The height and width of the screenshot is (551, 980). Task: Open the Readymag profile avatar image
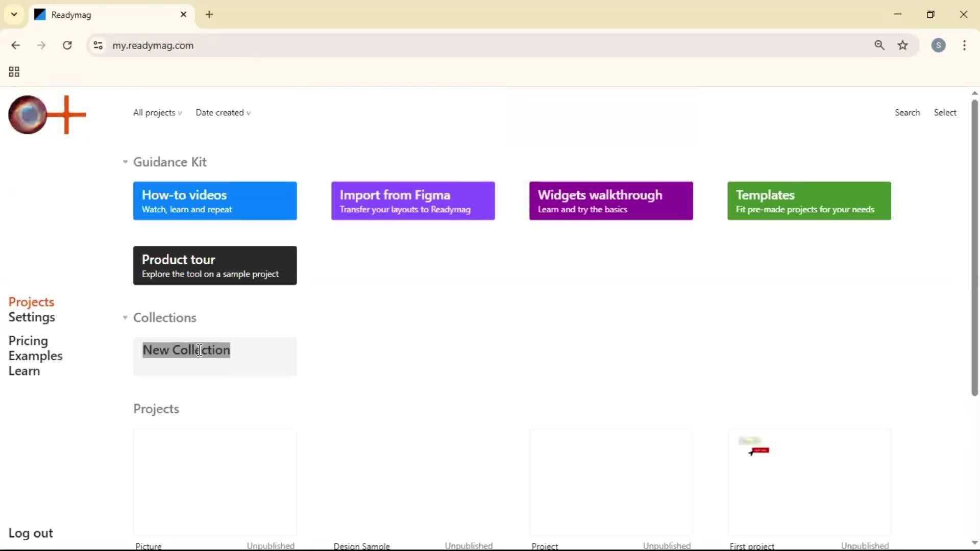point(28,115)
